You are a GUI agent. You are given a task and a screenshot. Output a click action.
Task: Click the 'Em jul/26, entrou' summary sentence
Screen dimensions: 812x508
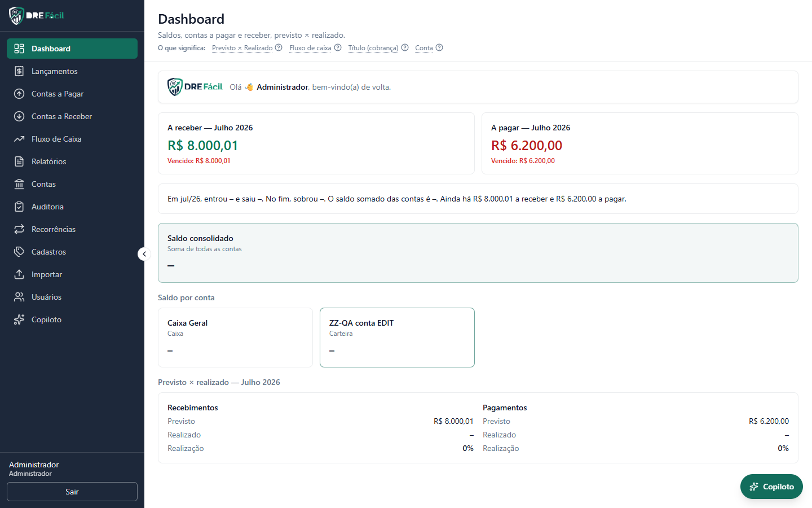click(397, 199)
